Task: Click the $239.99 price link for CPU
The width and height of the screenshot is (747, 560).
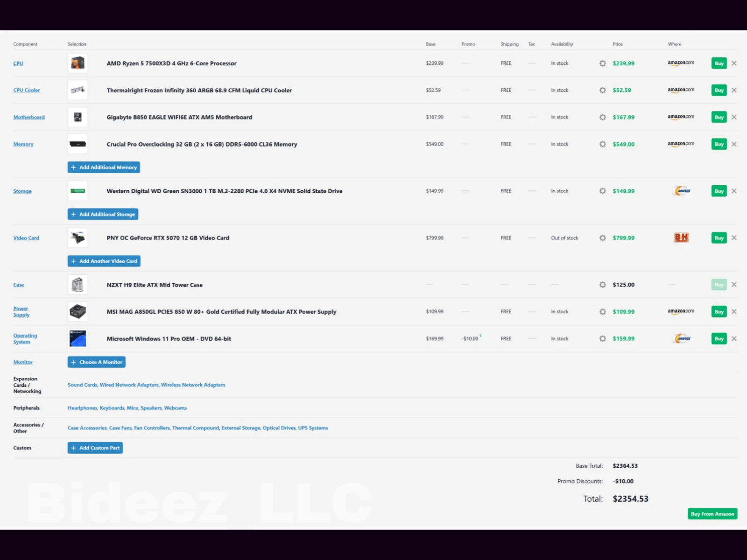Action: coord(623,63)
